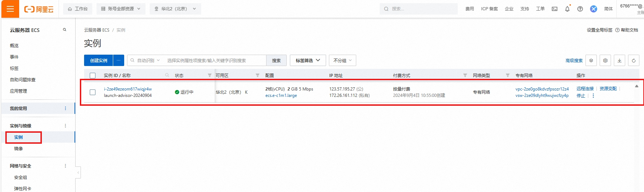Open 镜像 in the sidebar
This screenshot has height=192, width=644.
(x=18, y=149)
